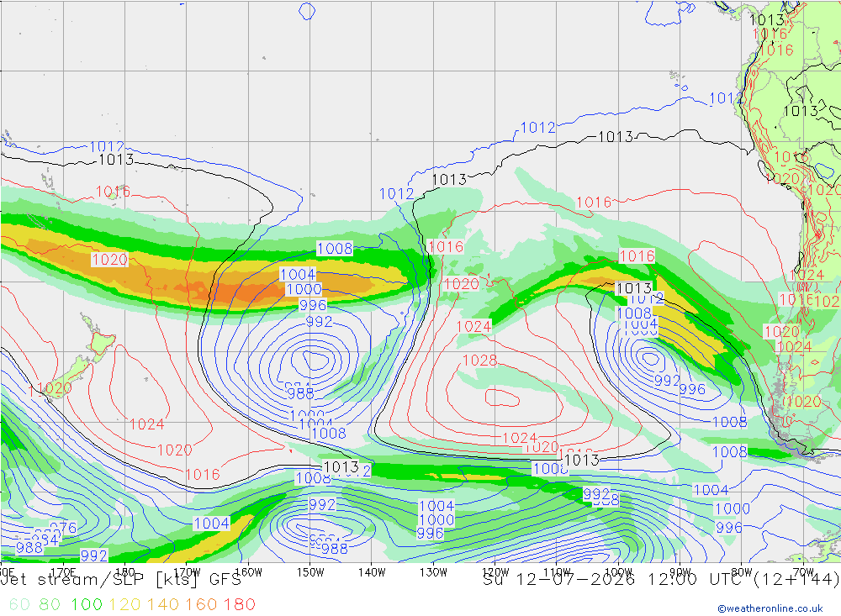Click the 180 knots legend value
The image size is (841, 616).
[240, 604]
